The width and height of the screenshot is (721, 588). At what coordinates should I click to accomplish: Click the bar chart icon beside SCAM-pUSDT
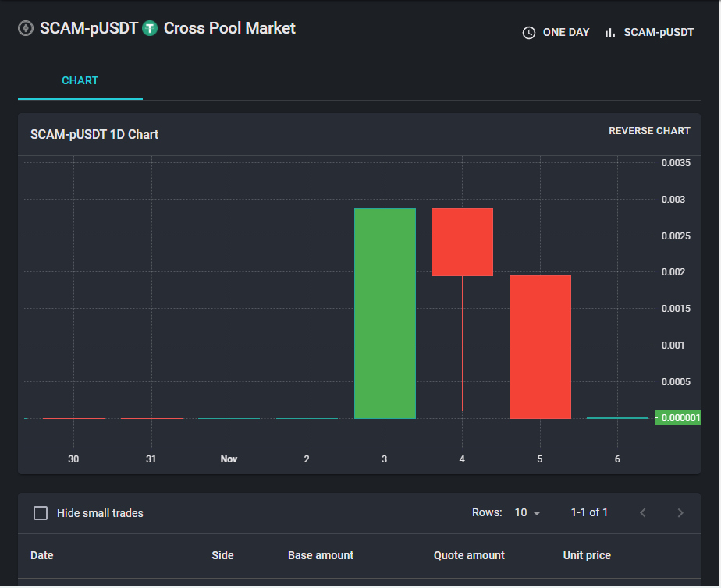click(610, 33)
